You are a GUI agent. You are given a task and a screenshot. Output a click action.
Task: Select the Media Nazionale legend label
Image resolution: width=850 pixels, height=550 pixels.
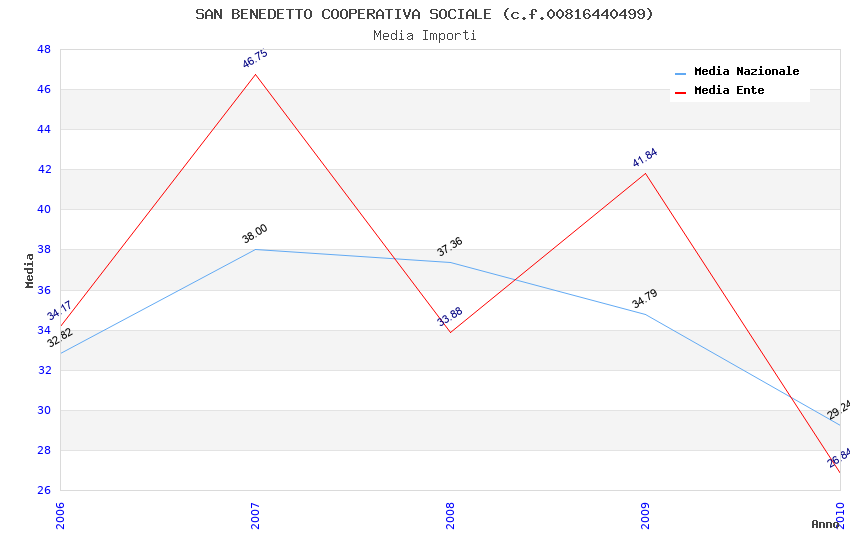pyautogui.click(x=746, y=72)
